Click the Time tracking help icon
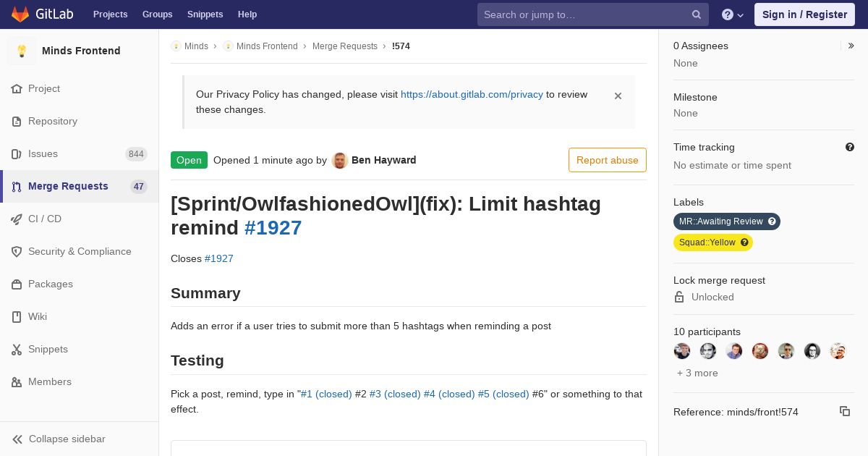This screenshot has height=456, width=868. (850, 147)
